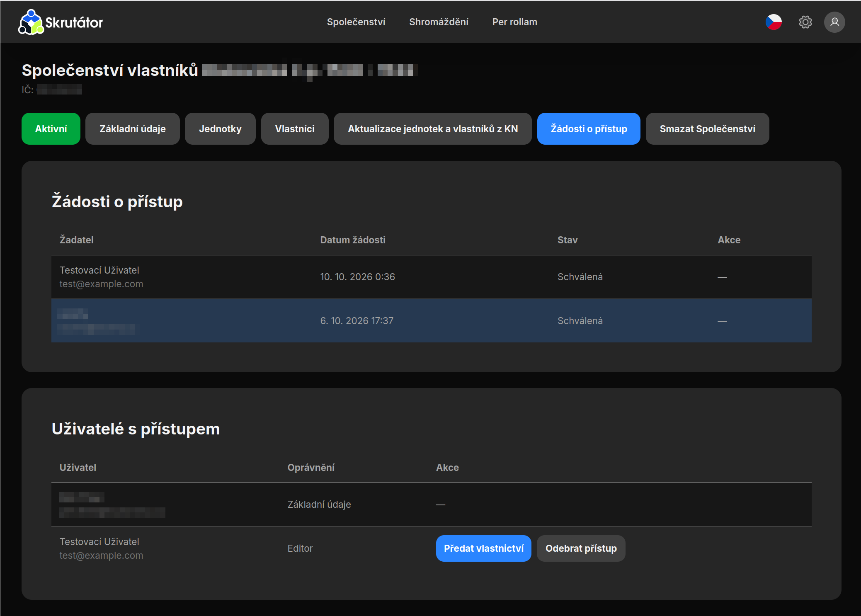
Task: Select request row dated 10. 10. 2026 0:36
Action: (431, 277)
